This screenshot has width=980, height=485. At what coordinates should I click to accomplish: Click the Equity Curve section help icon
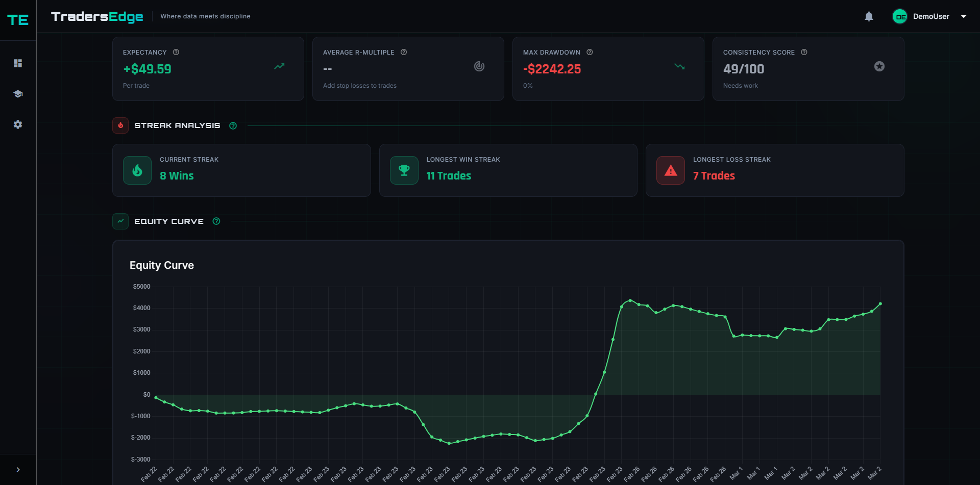coord(216,221)
